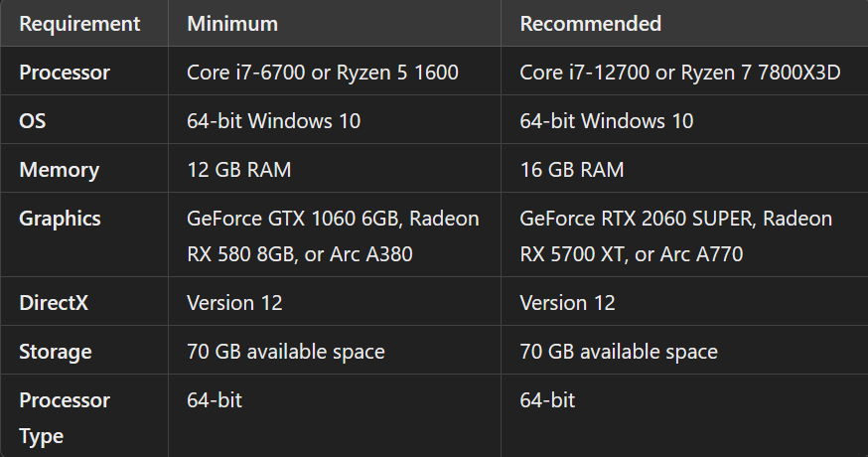Click the Recommended column header
This screenshot has width=868, height=457.
(590, 24)
